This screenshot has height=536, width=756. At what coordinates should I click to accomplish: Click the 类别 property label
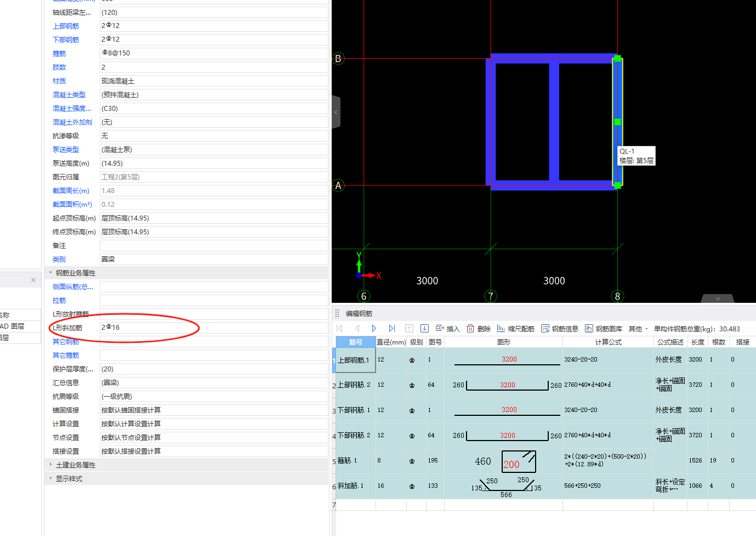(x=59, y=259)
